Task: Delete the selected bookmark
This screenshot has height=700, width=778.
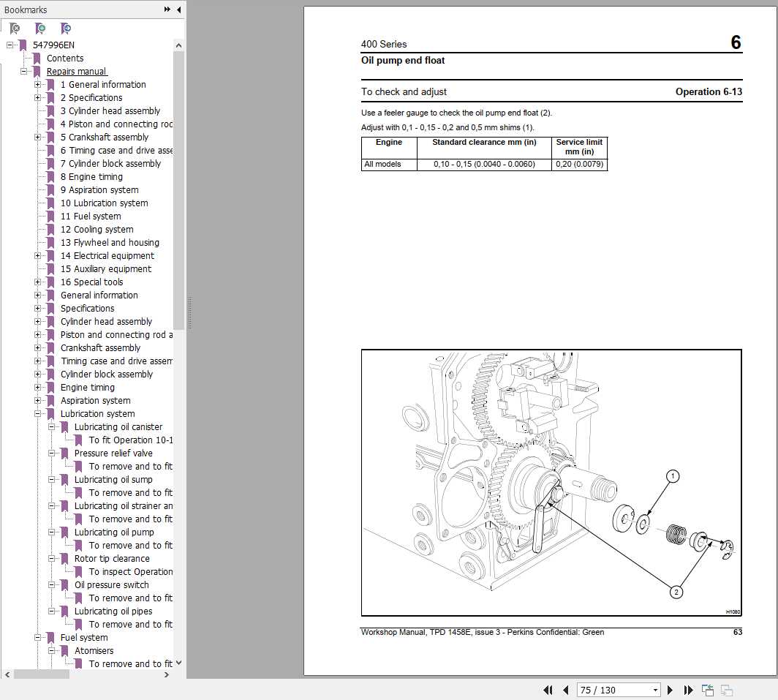Action: [x=15, y=28]
